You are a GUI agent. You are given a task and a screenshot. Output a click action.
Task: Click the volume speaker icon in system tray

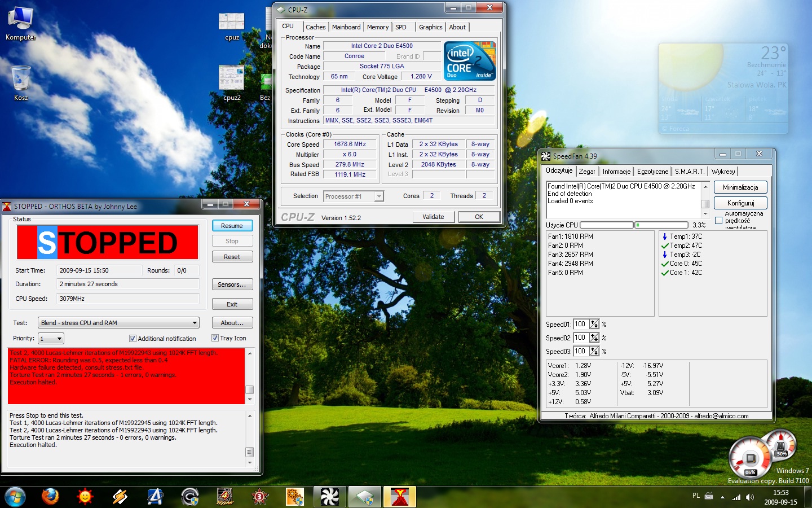coord(750,497)
